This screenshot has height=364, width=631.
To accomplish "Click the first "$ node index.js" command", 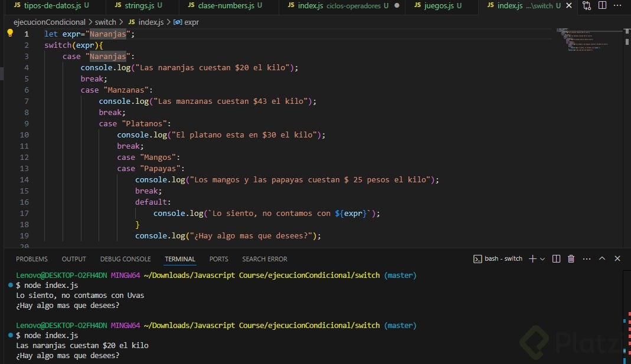I will click(47, 285).
